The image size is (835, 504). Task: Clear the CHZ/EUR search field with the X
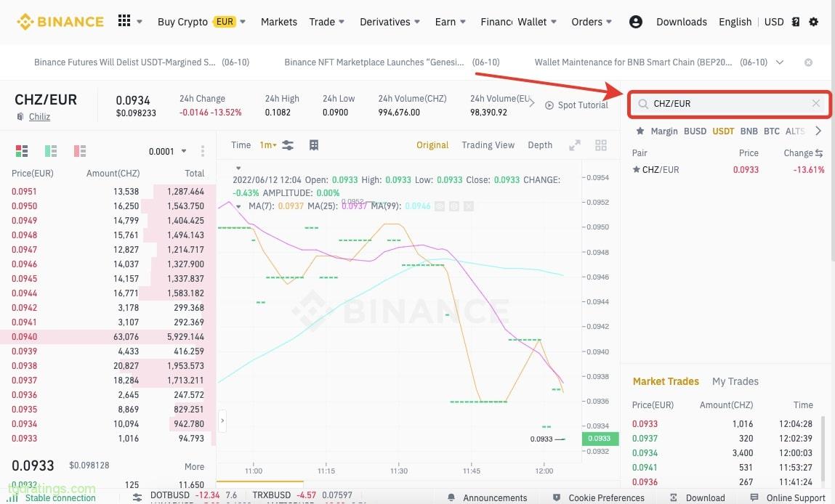pos(816,103)
